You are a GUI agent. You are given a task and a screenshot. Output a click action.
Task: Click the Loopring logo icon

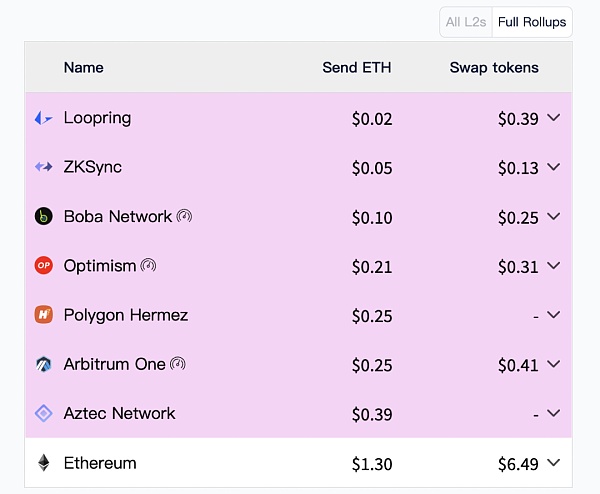coord(43,118)
